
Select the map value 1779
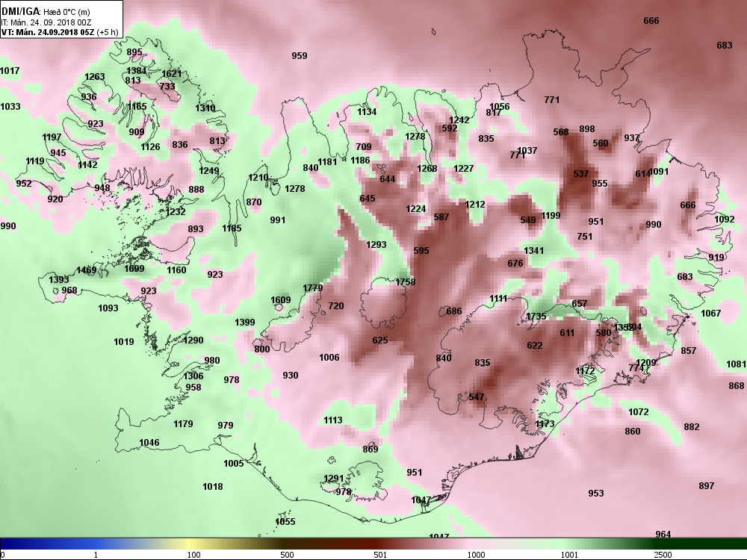click(312, 288)
